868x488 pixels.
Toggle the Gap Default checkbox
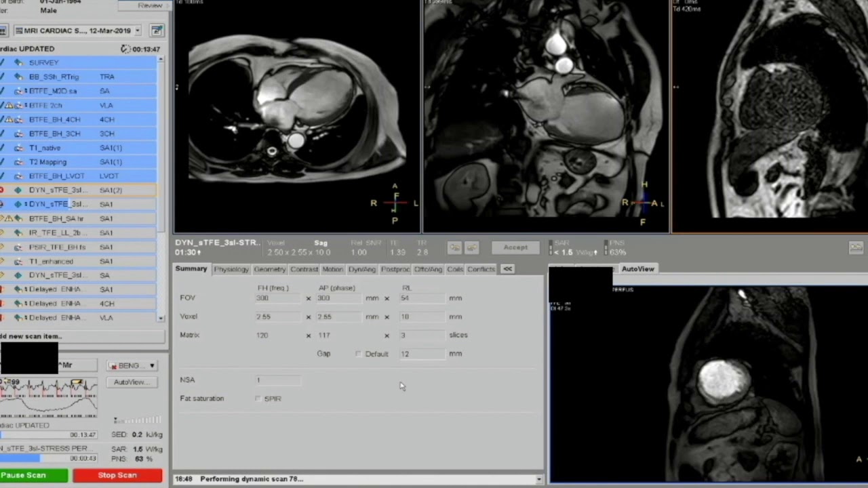(x=358, y=354)
